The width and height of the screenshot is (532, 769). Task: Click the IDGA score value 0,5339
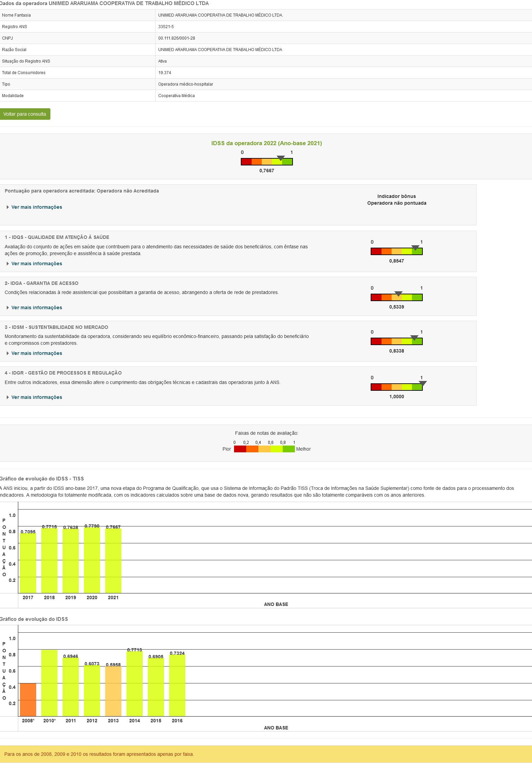(x=397, y=307)
